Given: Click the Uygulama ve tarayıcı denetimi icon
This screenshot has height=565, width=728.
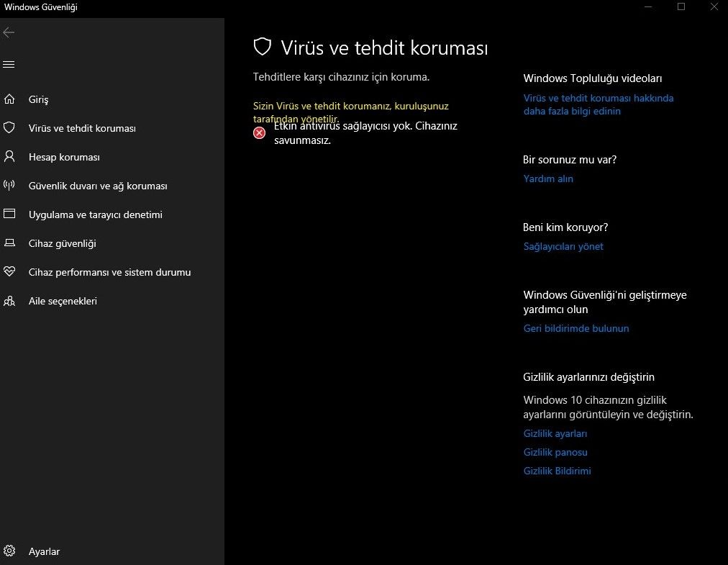Looking at the screenshot, I should point(9,214).
